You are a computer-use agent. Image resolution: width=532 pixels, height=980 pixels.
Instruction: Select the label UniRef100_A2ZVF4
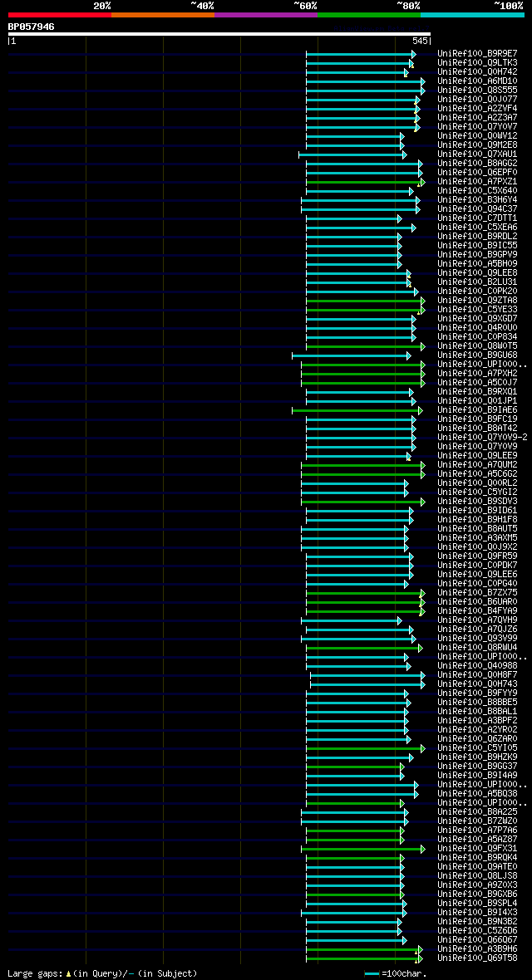pyautogui.click(x=477, y=108)
